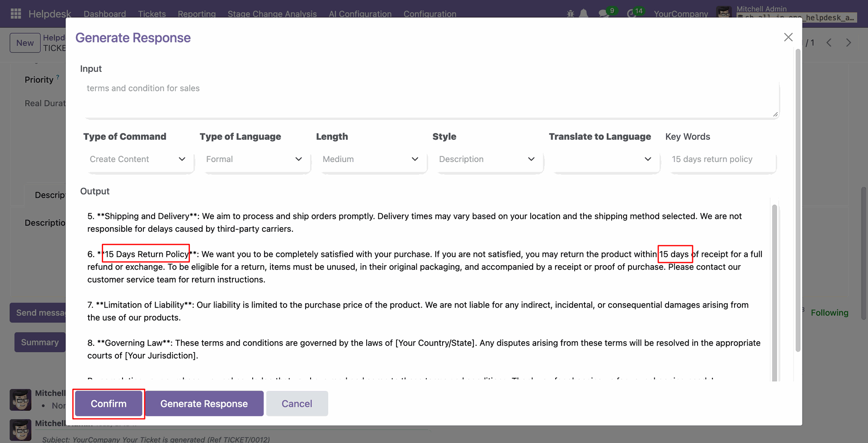Go to the next record arrow
This screenshot has width=868, height=443.
click(849, 43)
